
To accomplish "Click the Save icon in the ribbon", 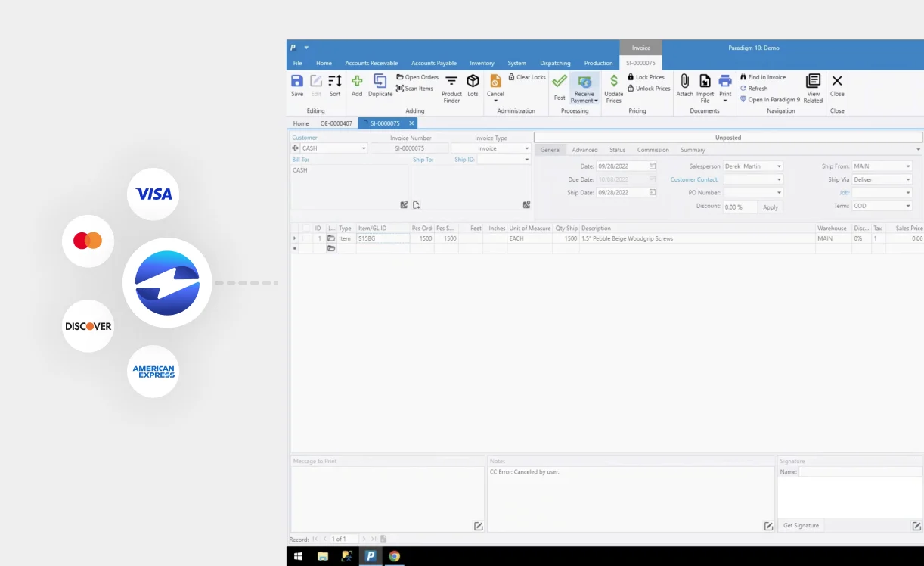I will [297, 81].
